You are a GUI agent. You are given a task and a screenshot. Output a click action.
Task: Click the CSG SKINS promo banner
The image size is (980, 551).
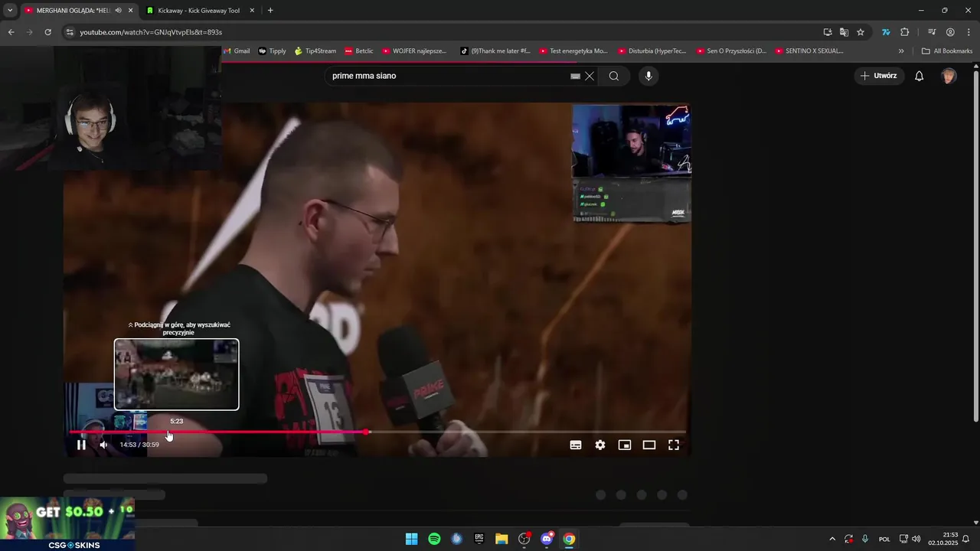tap(67, 524)
